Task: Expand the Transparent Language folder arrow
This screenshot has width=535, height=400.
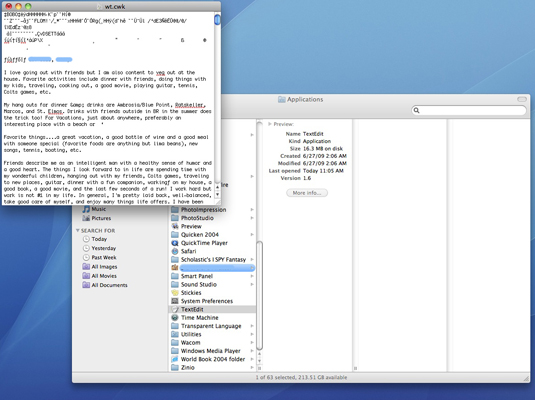Action: tap(252, 326)
